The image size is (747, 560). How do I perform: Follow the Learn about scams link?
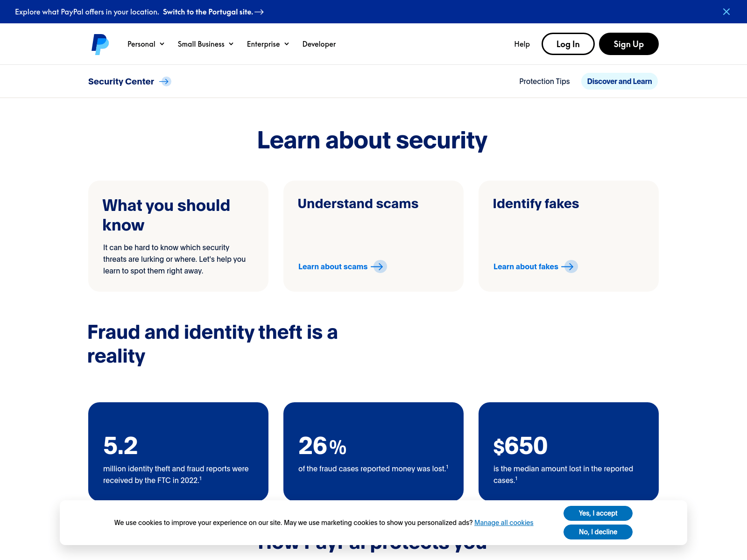point(342,266)
